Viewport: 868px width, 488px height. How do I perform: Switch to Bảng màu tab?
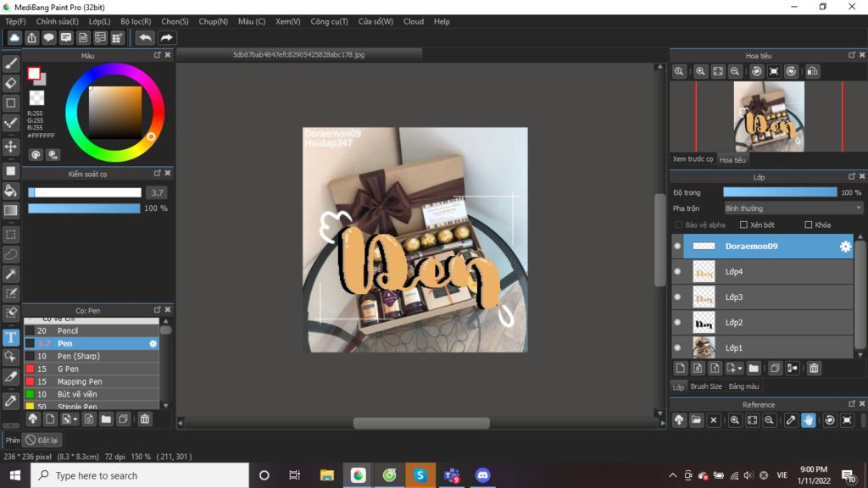743,386
